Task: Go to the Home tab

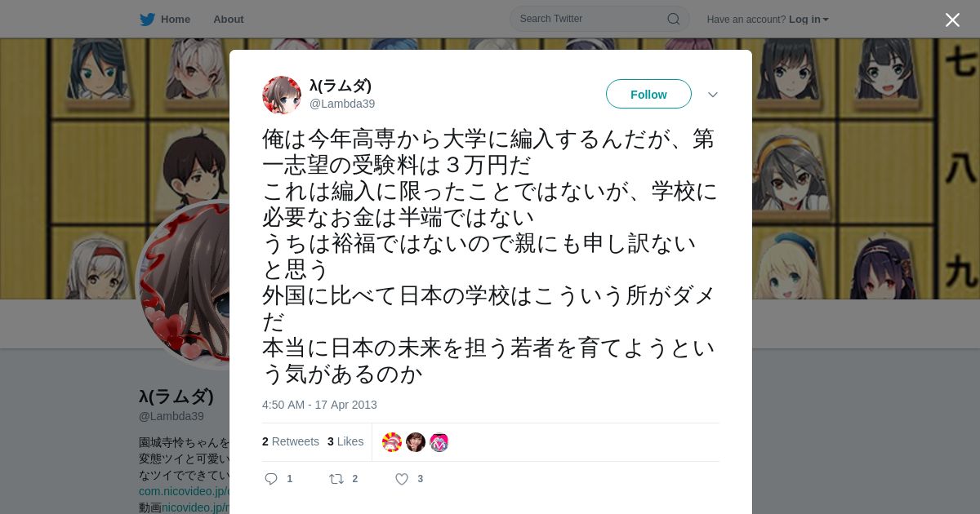Action: pyautogui.click(x=166, y=20)
